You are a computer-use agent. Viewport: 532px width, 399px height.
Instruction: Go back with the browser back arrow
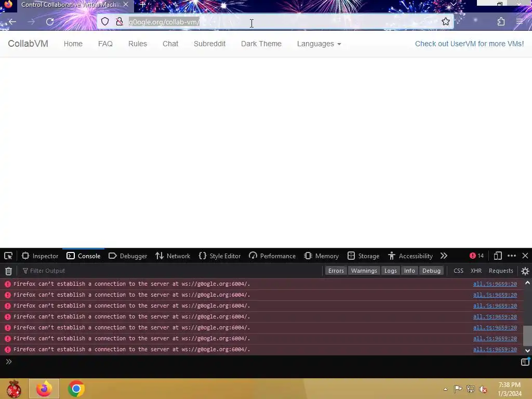click(12, 22)
